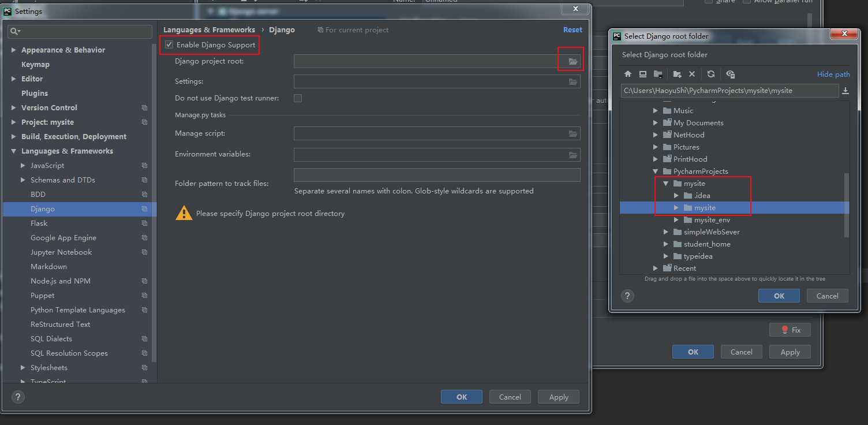Open help in Settings dialog
Viewport: 868px width, 425px height.
18,397
